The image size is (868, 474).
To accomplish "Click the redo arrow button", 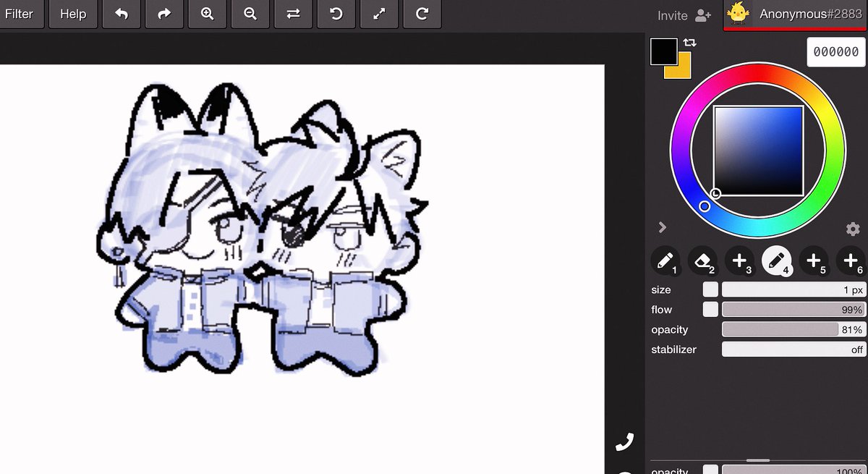I will click(x=164, y=14).
